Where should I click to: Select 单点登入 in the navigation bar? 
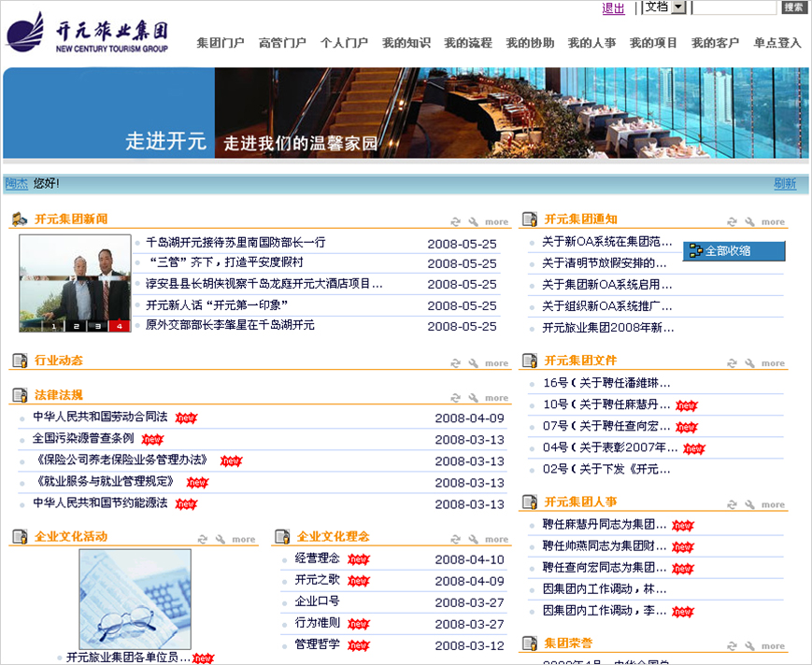(777, 43)
